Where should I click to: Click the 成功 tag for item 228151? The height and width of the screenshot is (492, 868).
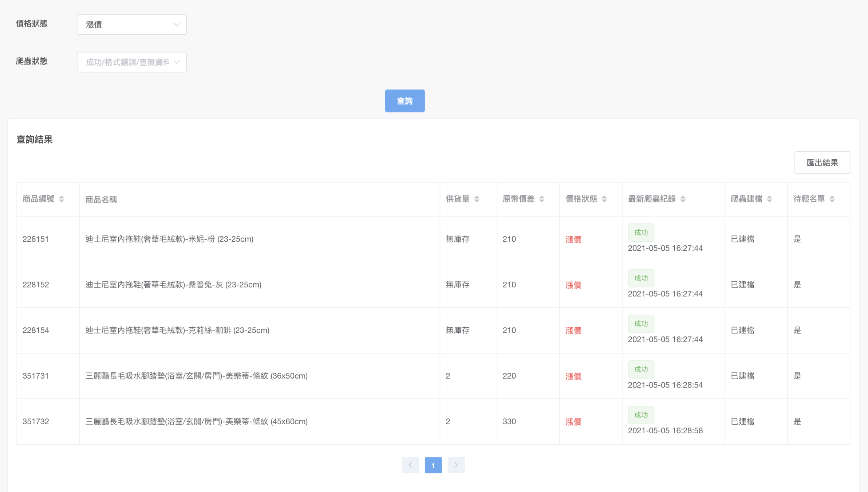641,233
